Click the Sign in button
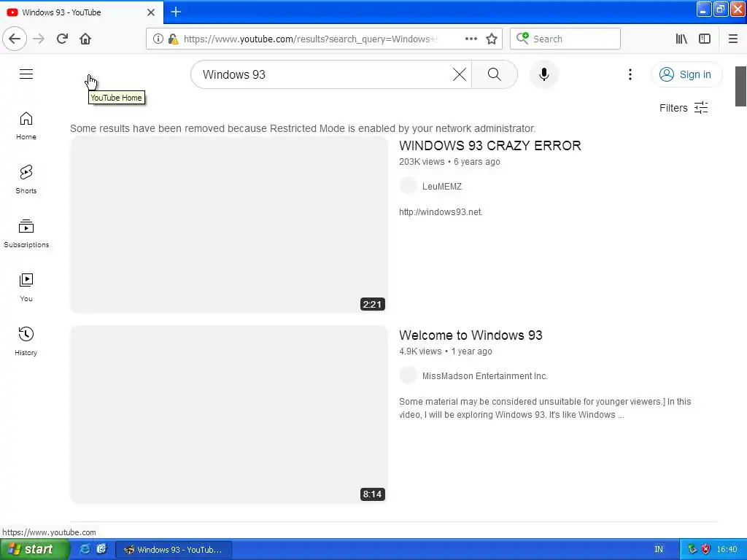 tap(686, 74)
